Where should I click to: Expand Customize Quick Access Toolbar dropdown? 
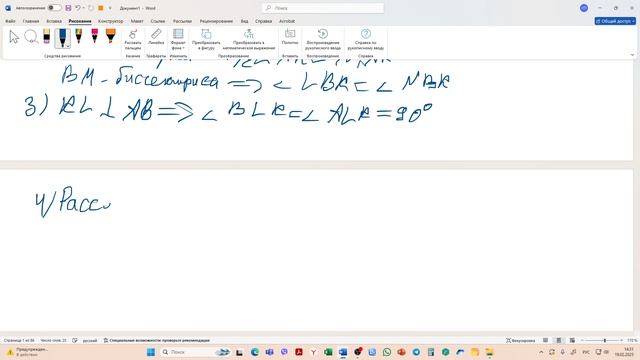(x=110, y=8)
